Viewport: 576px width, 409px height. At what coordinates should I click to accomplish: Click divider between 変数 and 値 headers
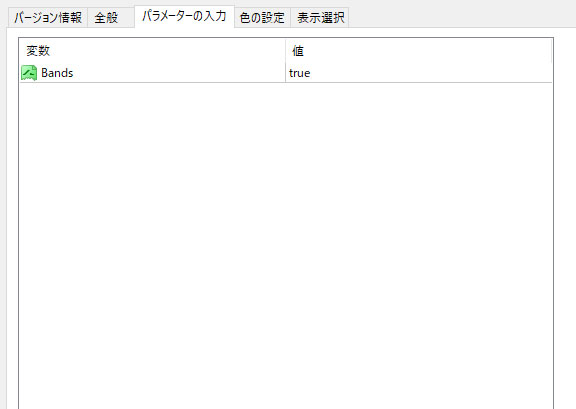click(285, 51)
